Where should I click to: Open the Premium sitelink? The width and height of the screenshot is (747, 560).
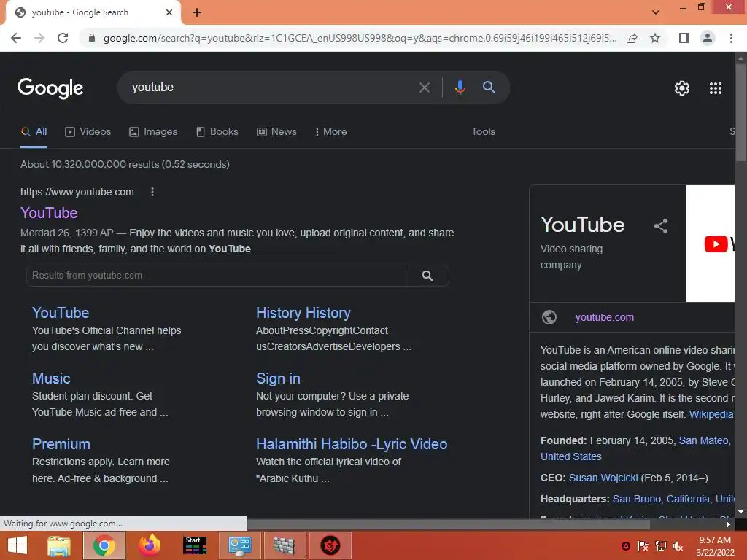[x=61, y=444]
